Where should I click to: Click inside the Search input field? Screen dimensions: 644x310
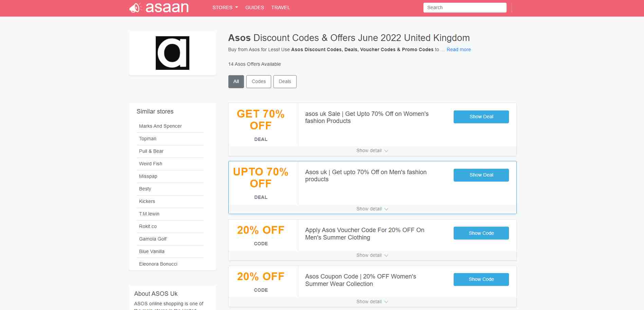click(x=465, y=7)
